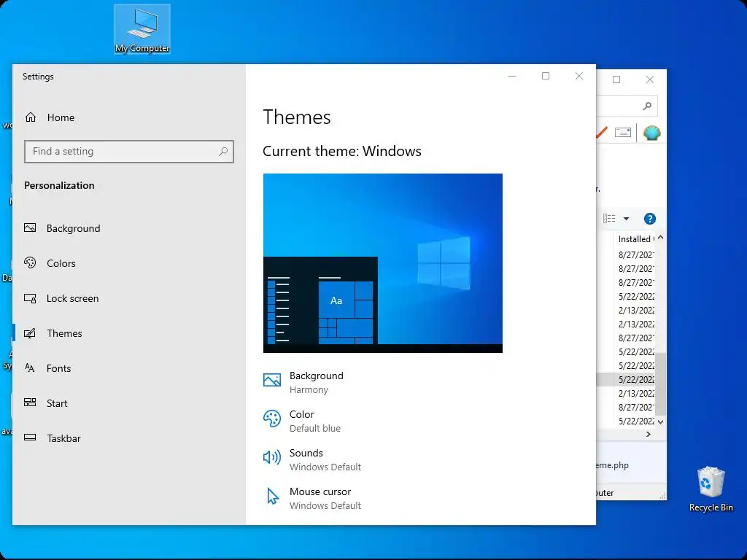Click the search magnifier in the background window
The width and height of the screenshot is (747, 560).
click(x=647, y=106)
